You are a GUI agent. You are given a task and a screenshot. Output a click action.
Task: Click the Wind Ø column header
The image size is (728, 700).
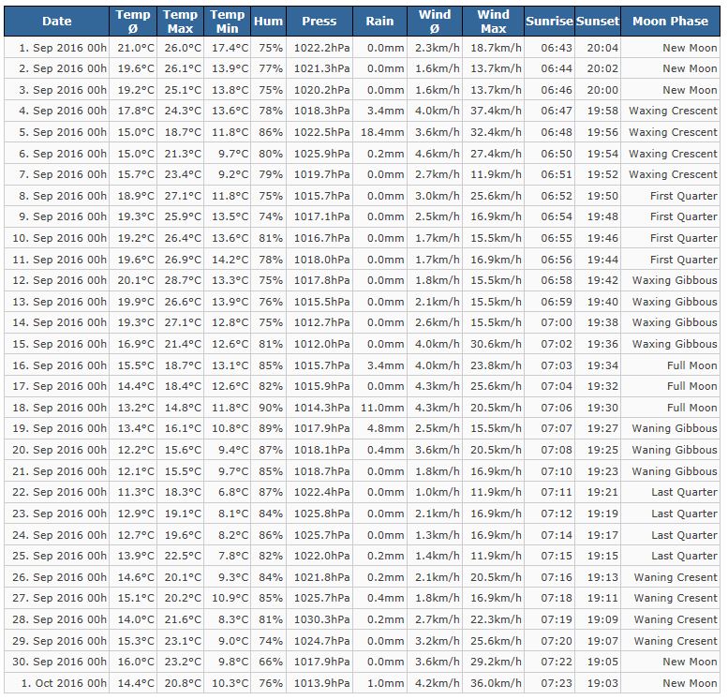pyautogui.click(x=435, y=22)
